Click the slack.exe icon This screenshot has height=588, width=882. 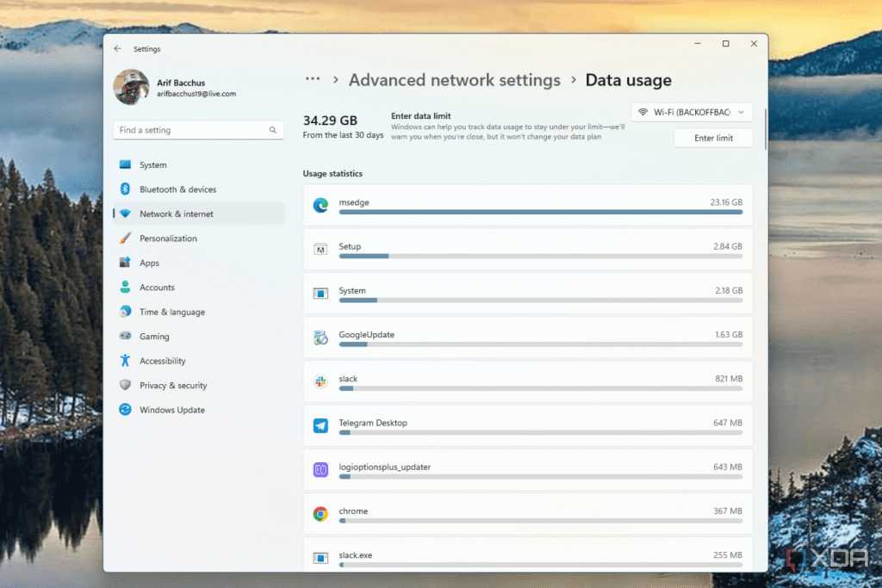click(320, 558)
